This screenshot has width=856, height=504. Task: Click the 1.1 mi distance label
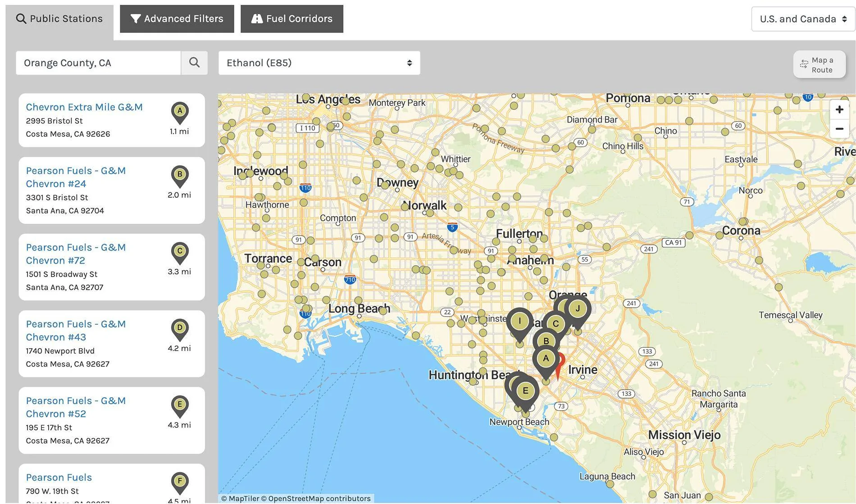179,132
